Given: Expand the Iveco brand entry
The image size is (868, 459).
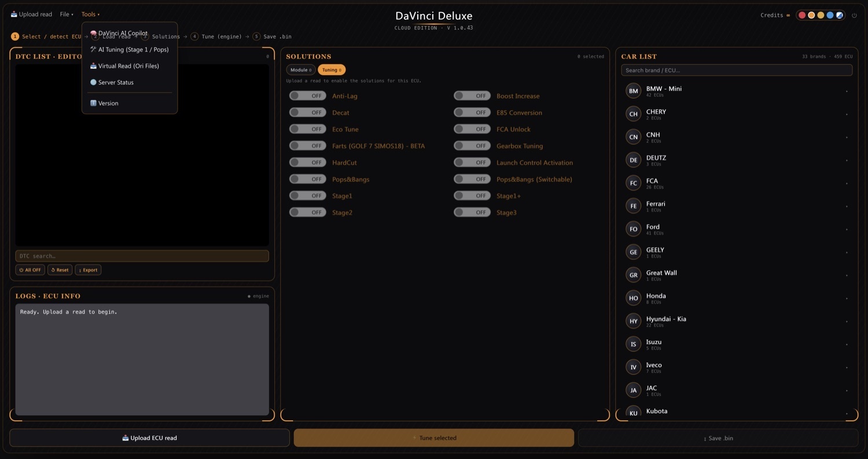Looking at the screenshot, I should coord(737,367).
